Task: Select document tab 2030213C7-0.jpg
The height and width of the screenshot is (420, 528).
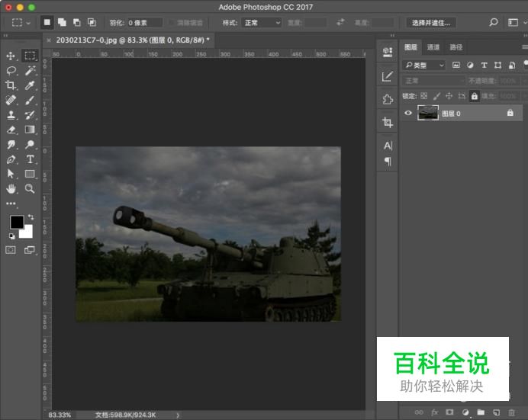Action: tap(132, 40)
